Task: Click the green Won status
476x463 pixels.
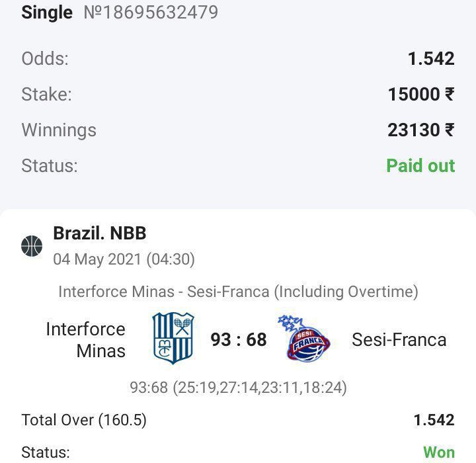Action: [439, 452]
